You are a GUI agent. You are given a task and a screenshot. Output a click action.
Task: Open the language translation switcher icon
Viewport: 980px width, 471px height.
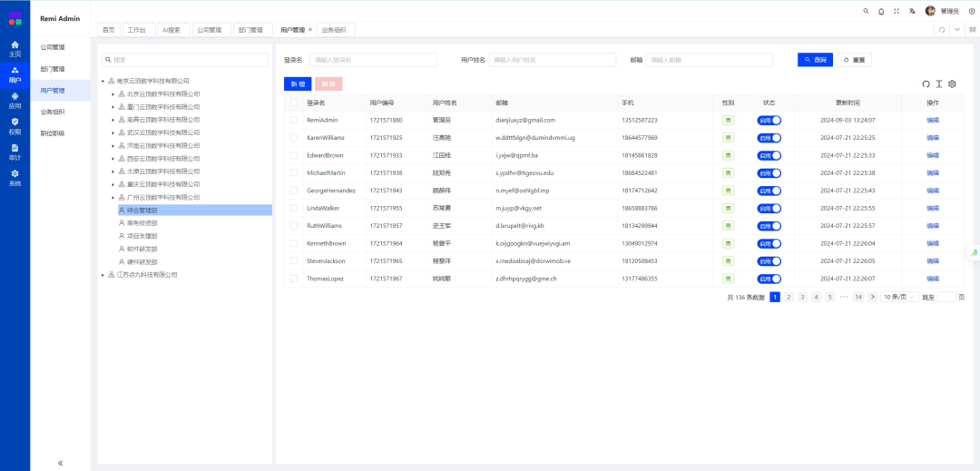pos(912,11)
